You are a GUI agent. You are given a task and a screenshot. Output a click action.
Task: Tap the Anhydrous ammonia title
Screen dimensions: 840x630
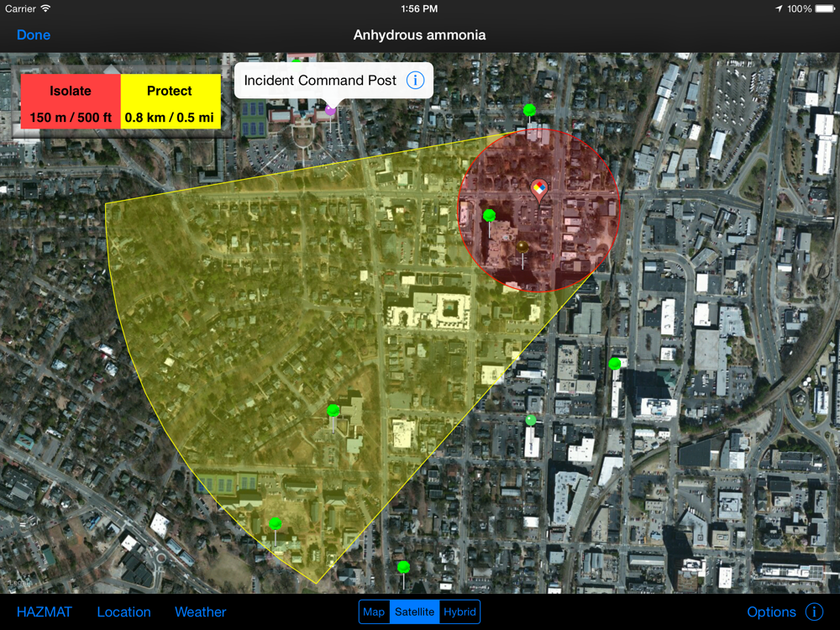(419, 34)
